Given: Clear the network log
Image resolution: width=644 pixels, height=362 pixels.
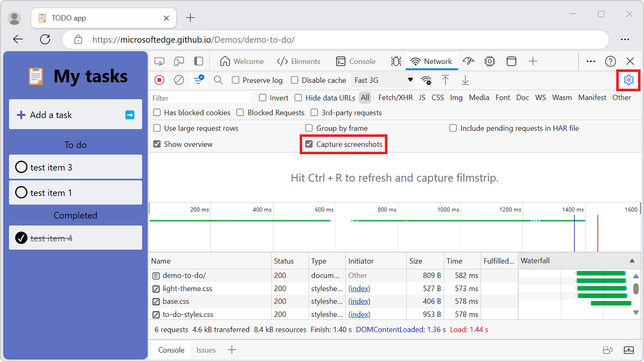Looking at the screenshot, I should (x=179, y=80).
